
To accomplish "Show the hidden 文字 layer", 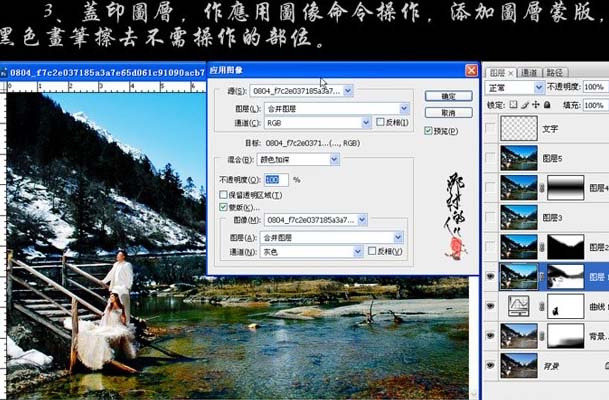I will pyautogui.click(x=489, y=130).
